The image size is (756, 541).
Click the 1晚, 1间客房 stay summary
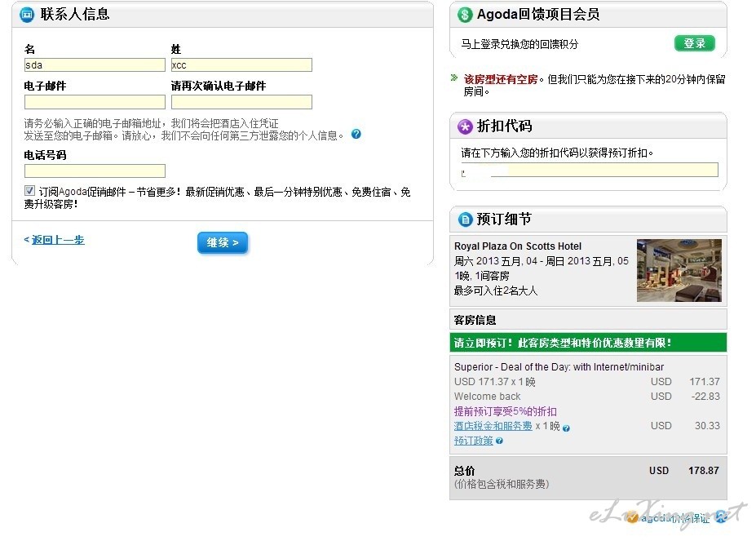(482, 276)
